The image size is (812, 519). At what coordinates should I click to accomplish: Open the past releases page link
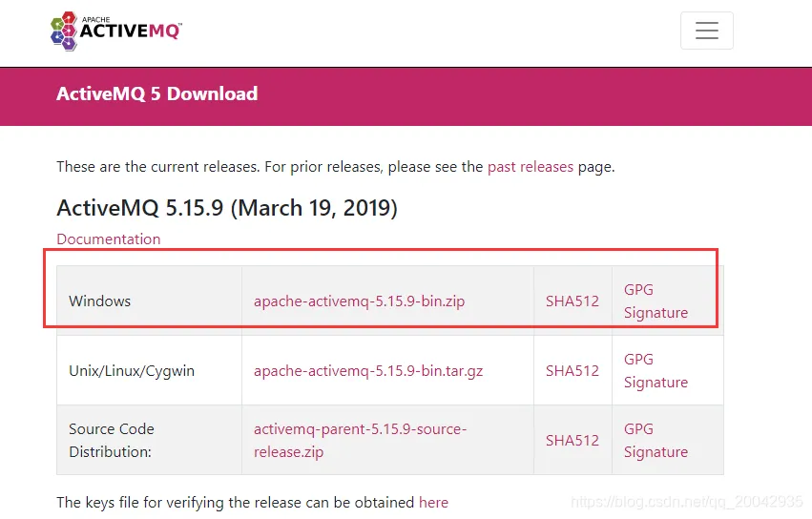click(531, 166)
